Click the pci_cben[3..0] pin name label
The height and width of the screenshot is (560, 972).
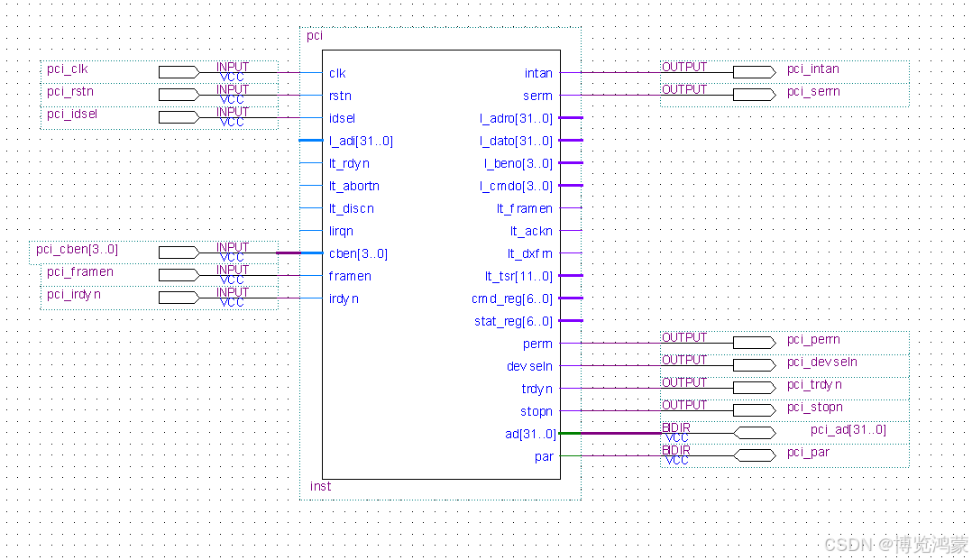coord(77,249)
